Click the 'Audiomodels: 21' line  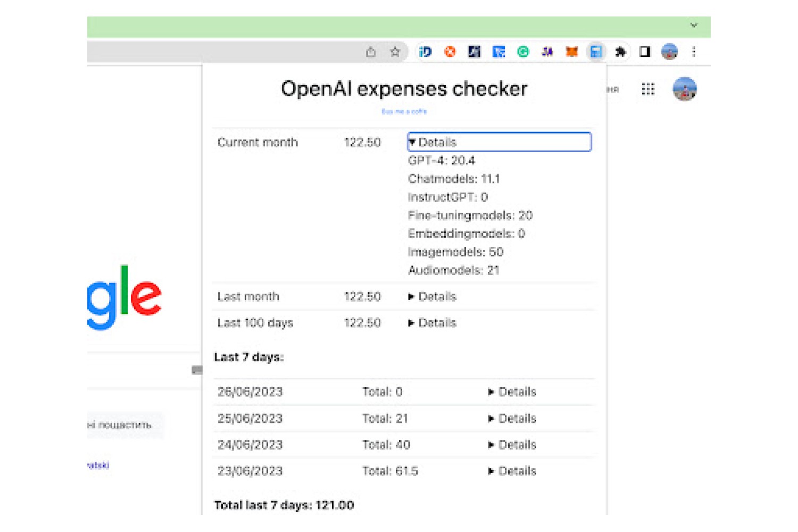click(x=454, y=270)
